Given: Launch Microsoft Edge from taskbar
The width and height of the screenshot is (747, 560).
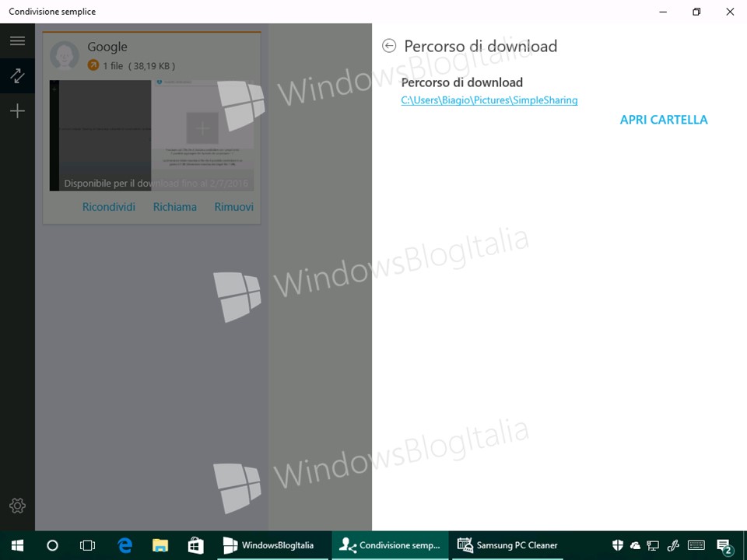Looking at the screenshot, I should click(x=124, y=545).
